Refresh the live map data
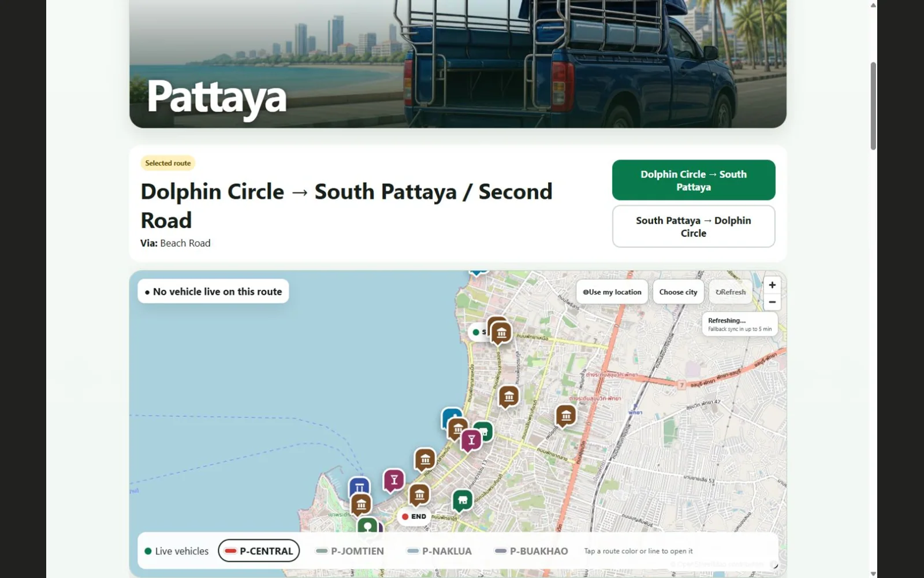 pos(731,292)
